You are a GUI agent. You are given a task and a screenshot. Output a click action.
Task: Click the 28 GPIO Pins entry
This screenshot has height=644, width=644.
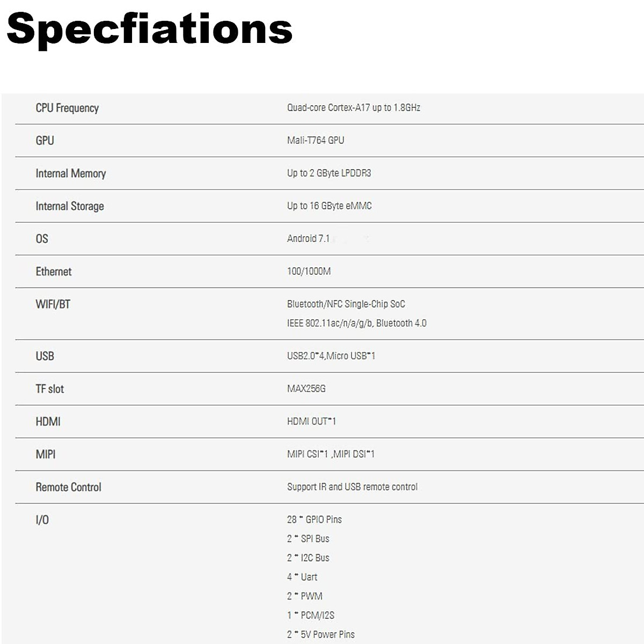tap(314, 519)
